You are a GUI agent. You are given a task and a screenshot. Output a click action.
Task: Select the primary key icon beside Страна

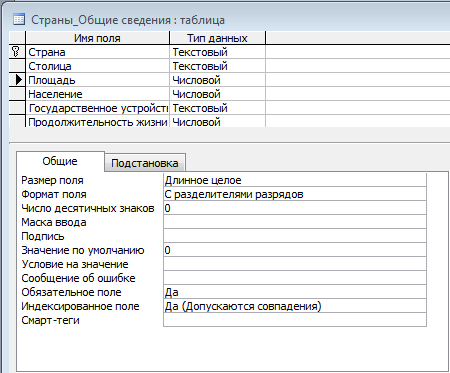(x=16, y=52)
